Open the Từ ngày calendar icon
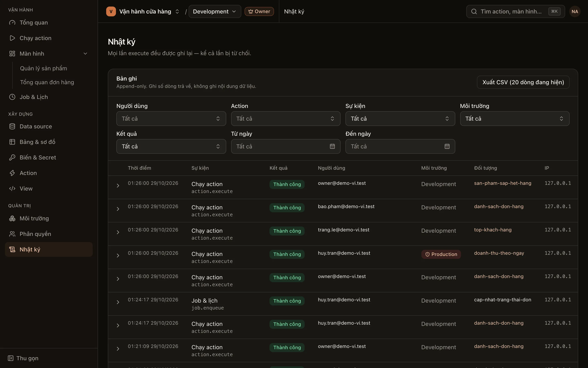Viewport: 588px width, 368px height. [332, 146]
